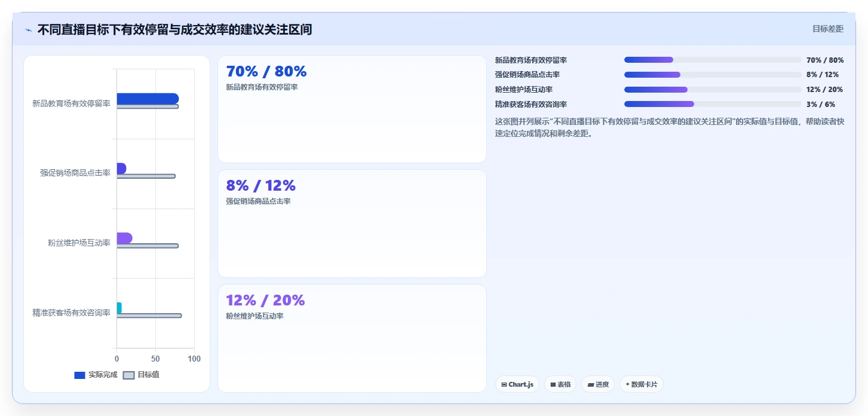Click the x-axis tick label 50
The image size is (868, 416).
coord(155,359)
